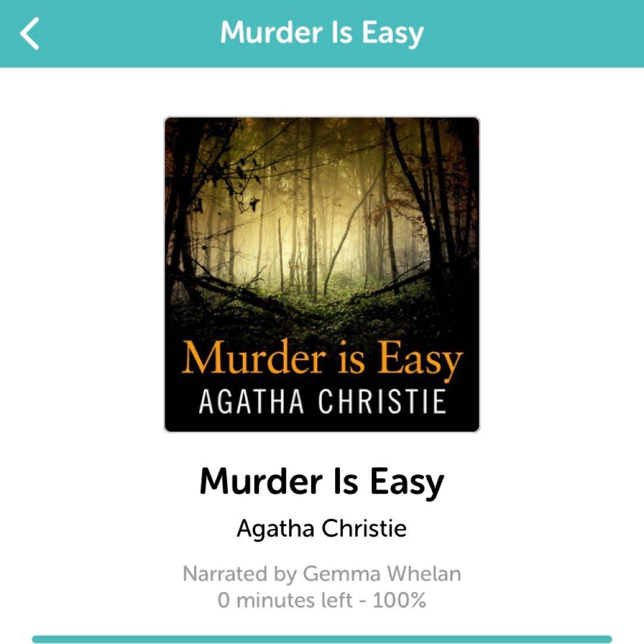Click "AGATHA CHRISTIE" white text on cover
The height and width of the screenshot is (644, 644).
tap(321, 401)
